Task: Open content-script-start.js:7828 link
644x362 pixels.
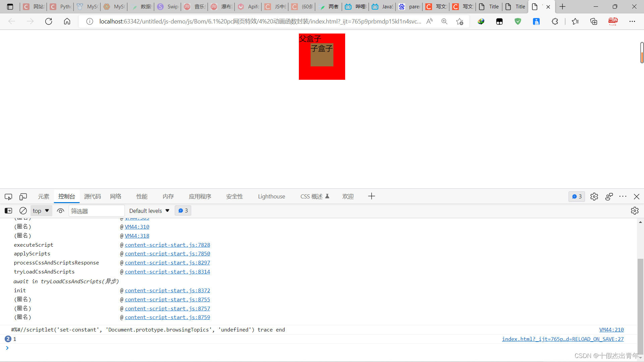Action: tap(167, 245)
